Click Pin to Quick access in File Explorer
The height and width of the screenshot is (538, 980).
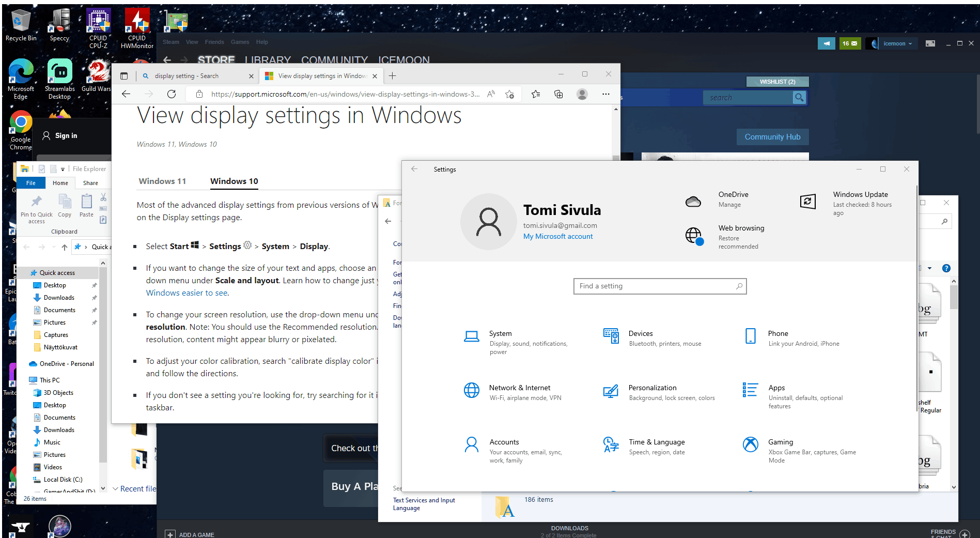(x=36, y=209)
